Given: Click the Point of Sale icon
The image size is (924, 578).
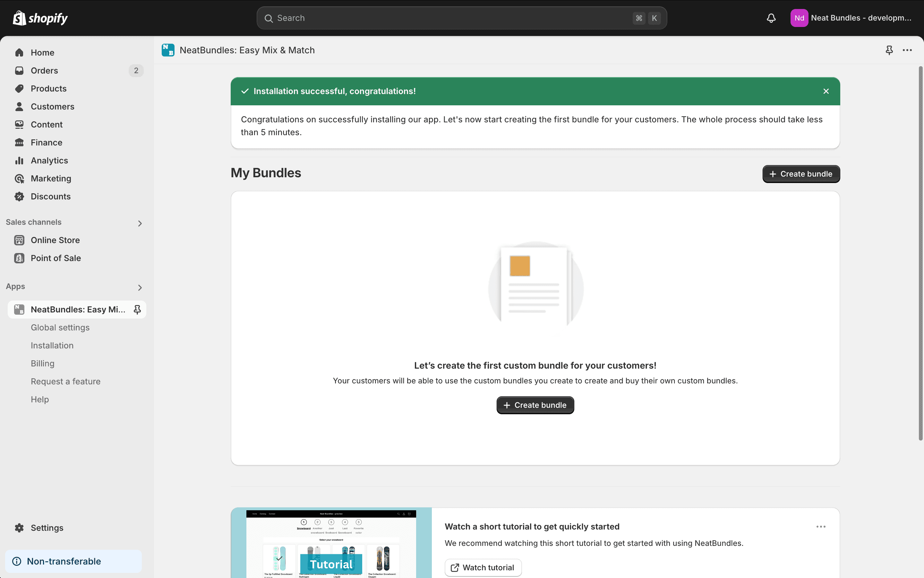Looking at the screenshot, I should click(x=19, y=258).
